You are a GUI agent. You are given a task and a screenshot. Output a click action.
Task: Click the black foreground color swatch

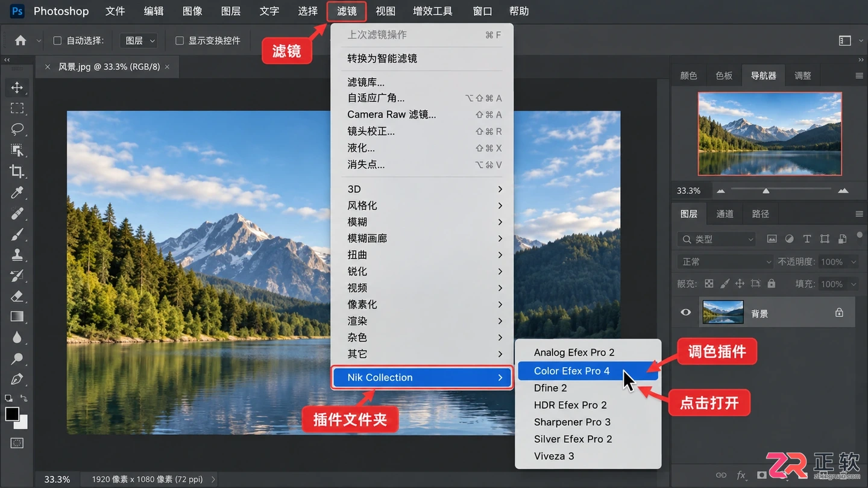tap(12, 414)
